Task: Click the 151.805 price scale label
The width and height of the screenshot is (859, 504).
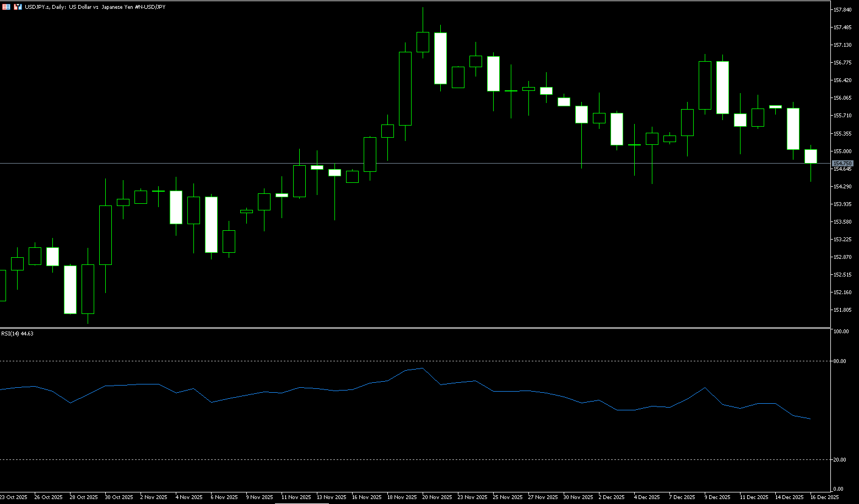Action: [x=842, y=310]
